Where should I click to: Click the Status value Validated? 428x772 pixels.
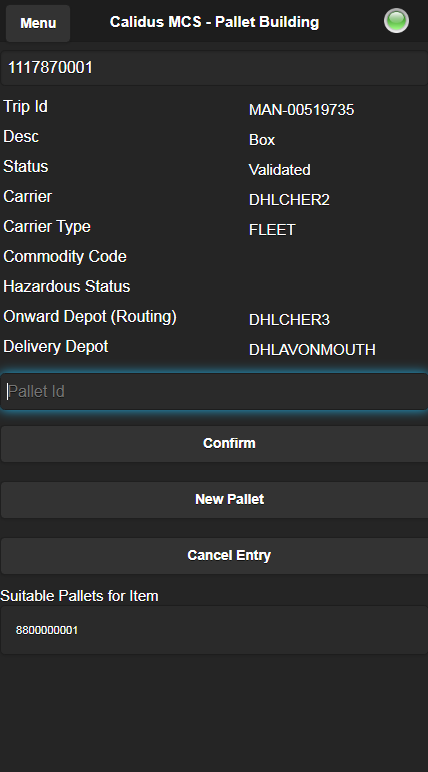click(280, 170)
